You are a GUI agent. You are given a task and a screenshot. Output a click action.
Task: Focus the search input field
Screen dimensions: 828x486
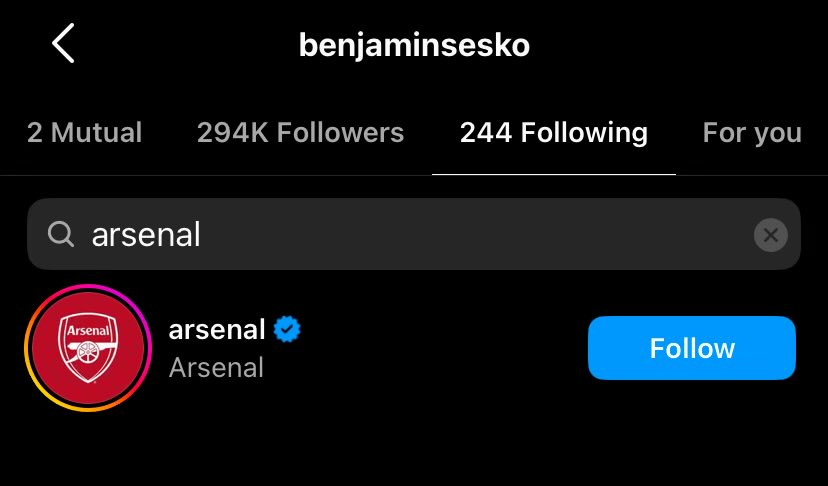click(414, 234)
